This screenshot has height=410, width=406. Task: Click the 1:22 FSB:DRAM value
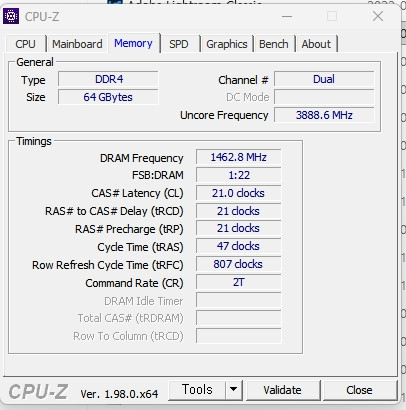[x=239, y=175]
